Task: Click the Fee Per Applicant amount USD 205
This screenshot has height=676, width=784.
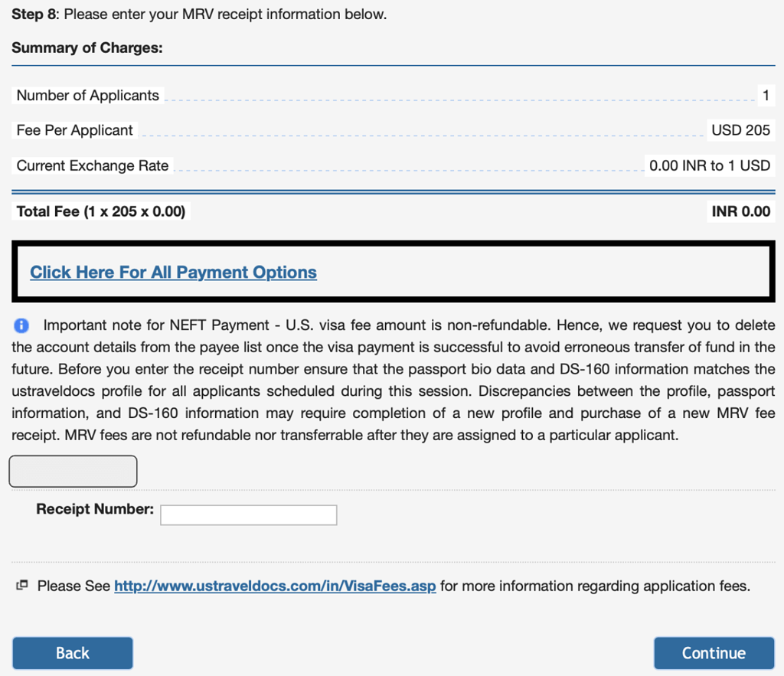Action: [x=740, y=130]
